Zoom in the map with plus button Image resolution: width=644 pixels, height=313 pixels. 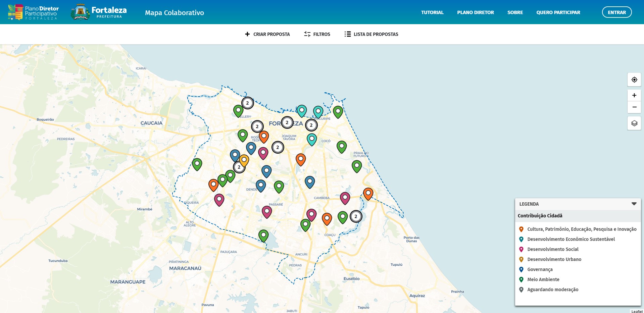pos(634,95)
